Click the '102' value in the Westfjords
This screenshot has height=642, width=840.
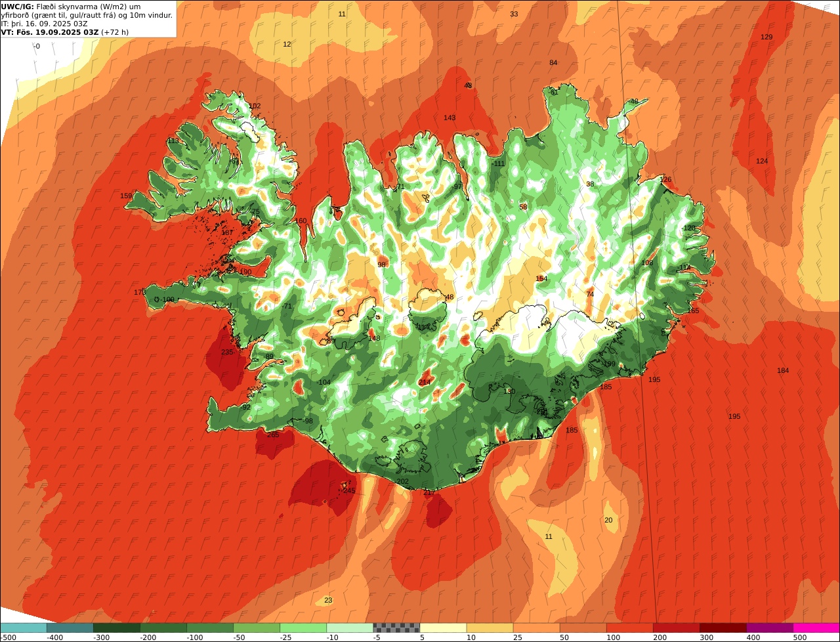255,106
